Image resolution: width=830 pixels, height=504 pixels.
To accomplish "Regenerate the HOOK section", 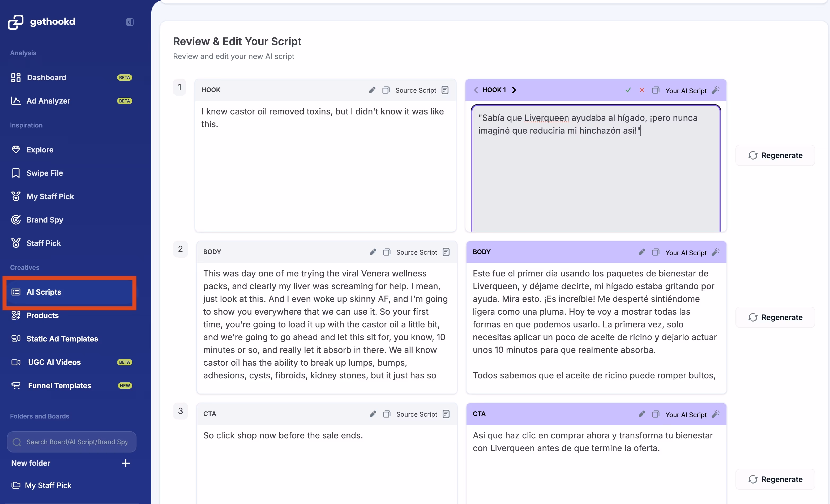I will pyautogui.click(x=775, y=155).
